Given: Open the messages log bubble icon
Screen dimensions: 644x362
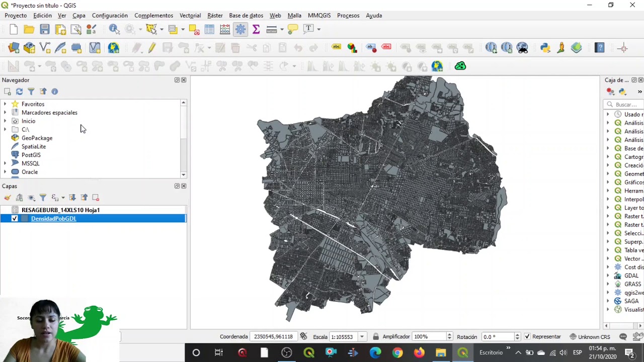Looking at the screenshot, I should (623, 337).
